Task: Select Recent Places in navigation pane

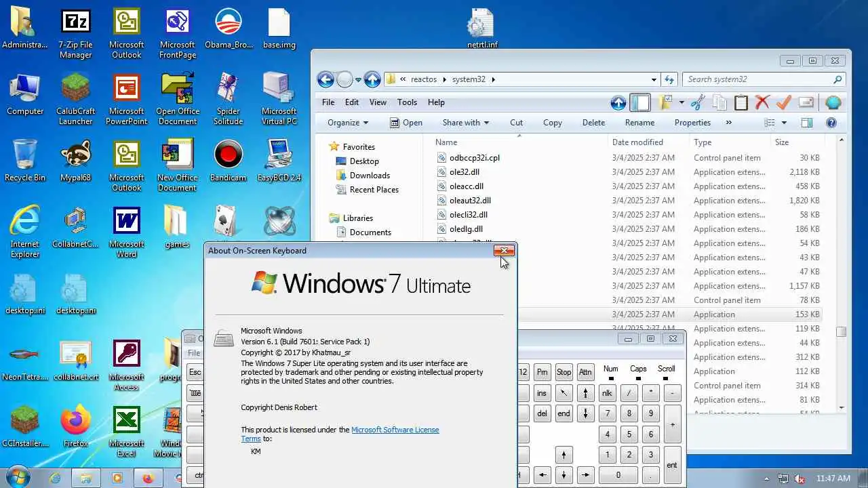Action: point(374,190)
